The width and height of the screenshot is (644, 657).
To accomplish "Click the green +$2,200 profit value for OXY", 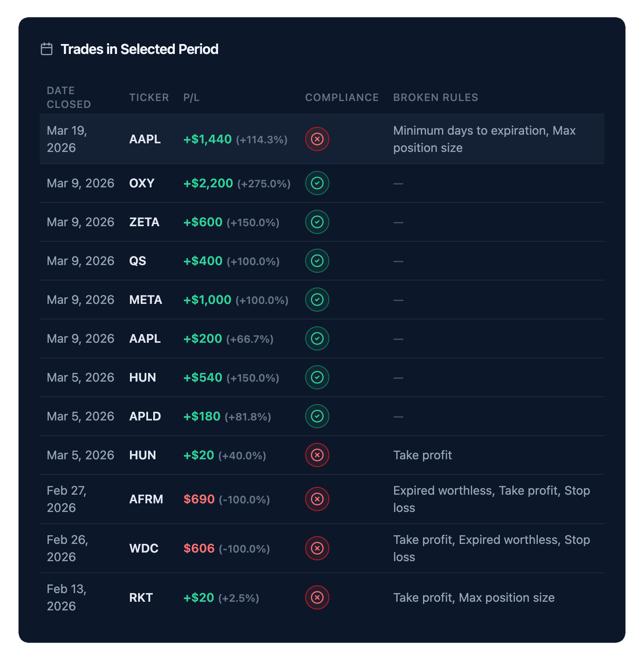I will point(208,183).
